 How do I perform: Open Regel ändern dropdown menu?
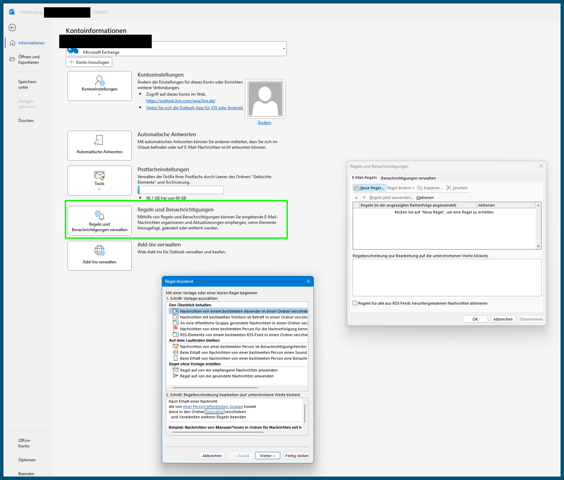(x=400, y=188)
